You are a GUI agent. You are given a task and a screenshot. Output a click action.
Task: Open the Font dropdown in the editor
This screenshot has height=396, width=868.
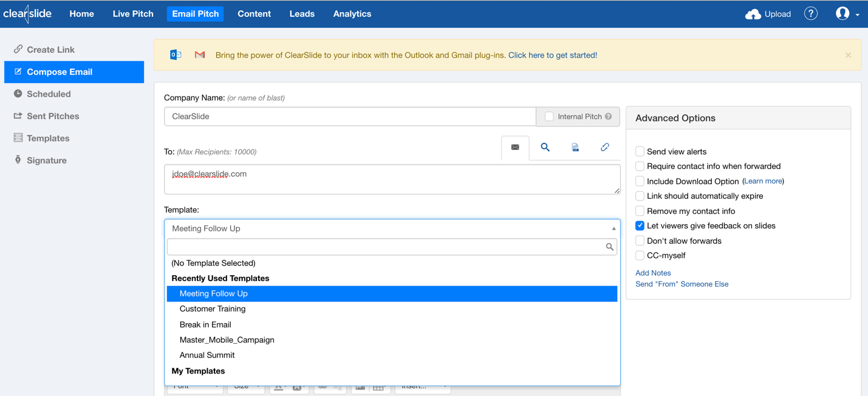[x=194, y=385]
